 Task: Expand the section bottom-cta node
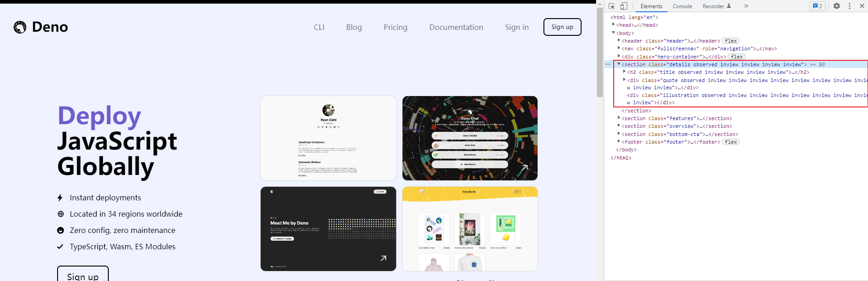click(x=619, y=134)
